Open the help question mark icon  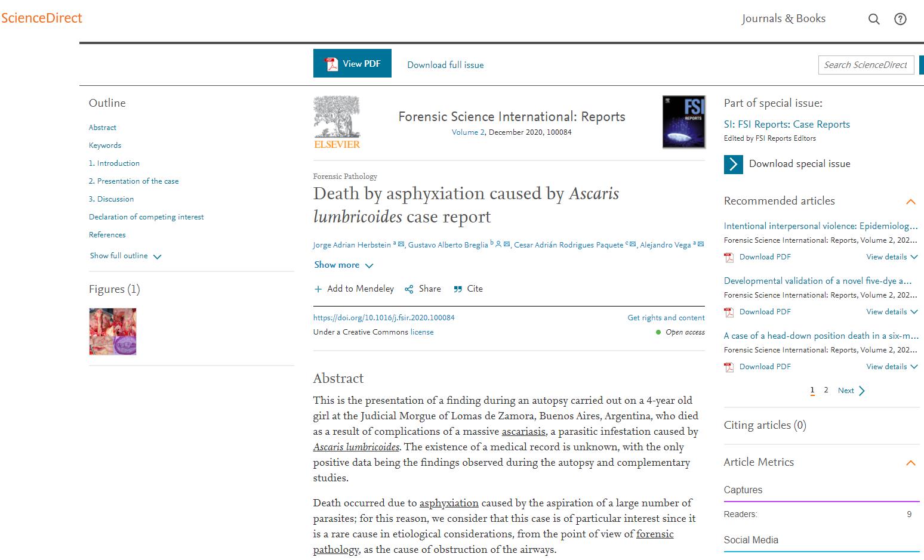coord(900,19)
